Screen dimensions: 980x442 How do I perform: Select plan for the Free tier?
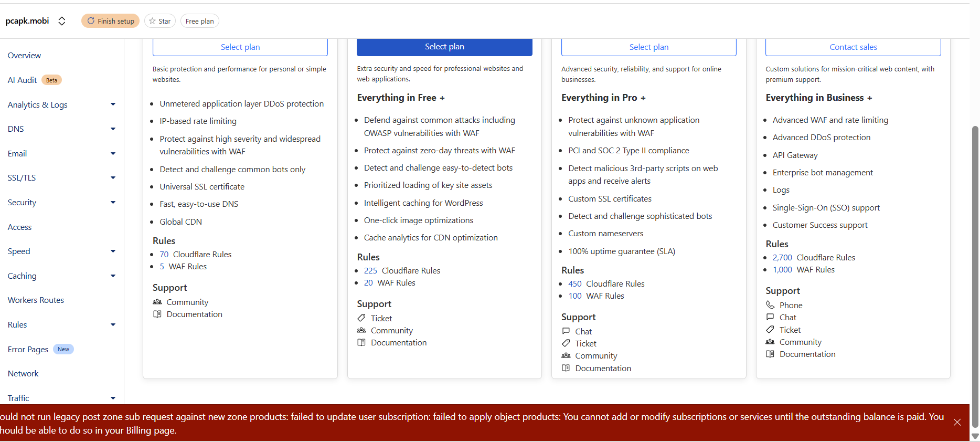(240, 47)
